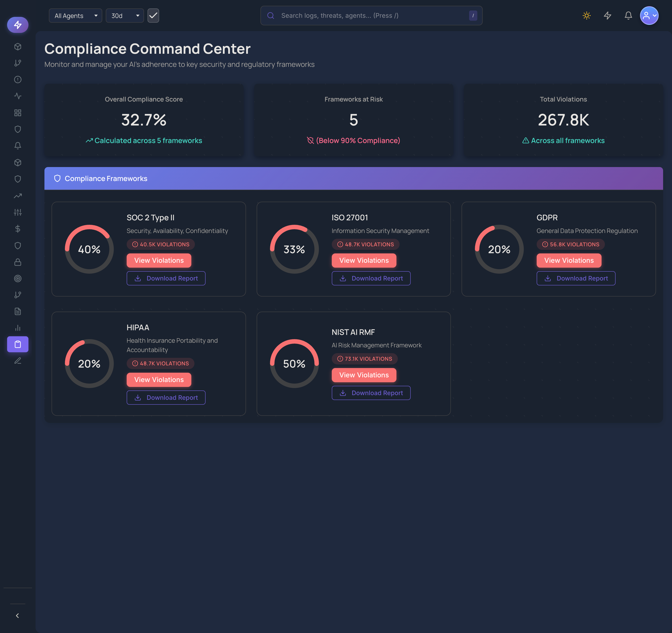This screenshot has height=633, width=672.
Task: Open the dollar sign cost tracking icon
Action: click(18, 229)
